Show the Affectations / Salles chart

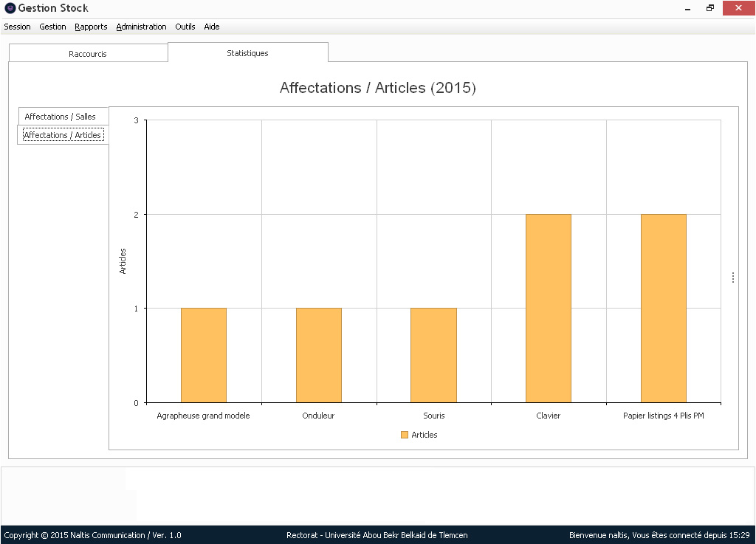tap(61, 117)
